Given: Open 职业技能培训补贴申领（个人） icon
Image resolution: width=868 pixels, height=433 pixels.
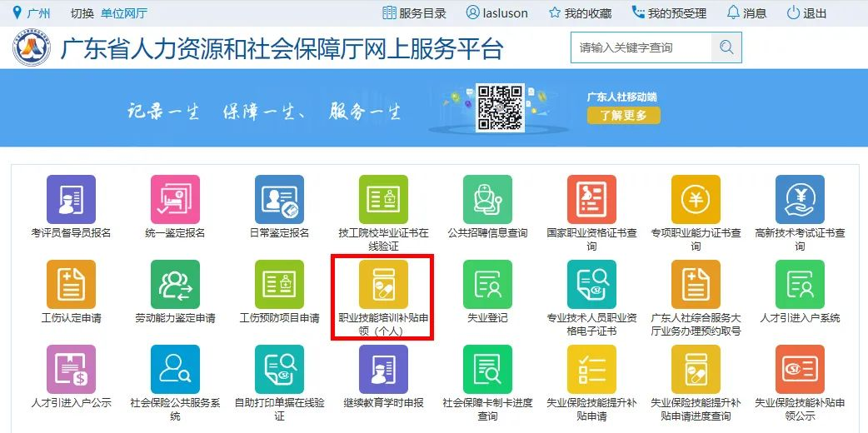Looking at the screenshot, I should [383, 284].
